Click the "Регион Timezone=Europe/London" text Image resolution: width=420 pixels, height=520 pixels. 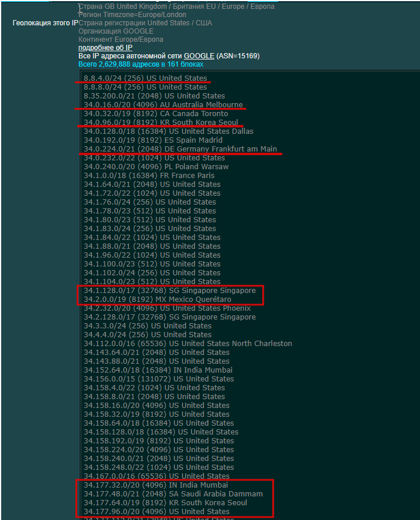pyautogui.click(x=132, y=15)
